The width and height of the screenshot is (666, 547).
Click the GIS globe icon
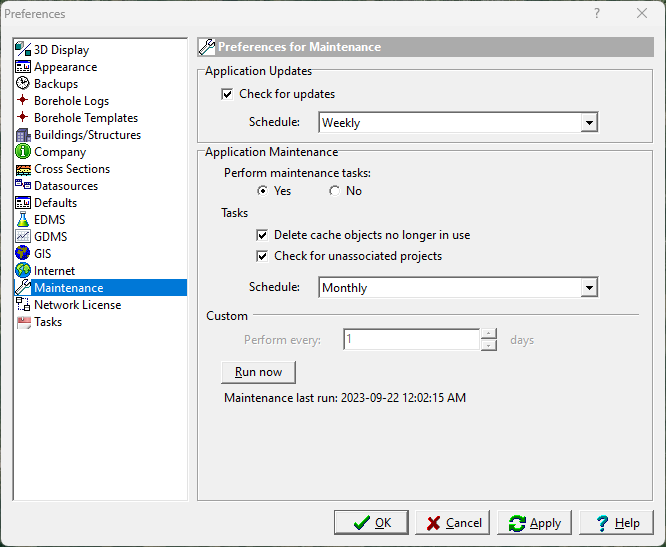click(23, 254)
